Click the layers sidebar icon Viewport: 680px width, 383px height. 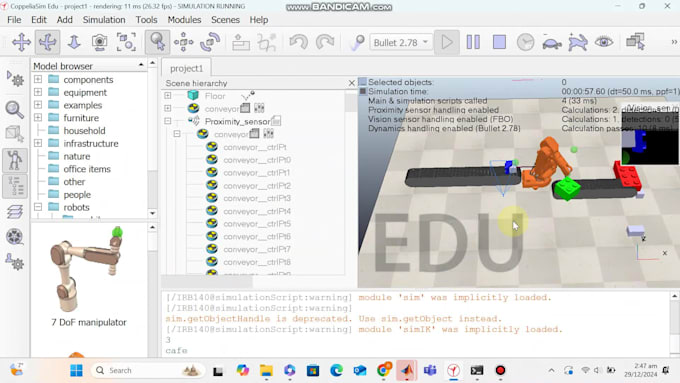pyautogui.click(x=15, y=212)
